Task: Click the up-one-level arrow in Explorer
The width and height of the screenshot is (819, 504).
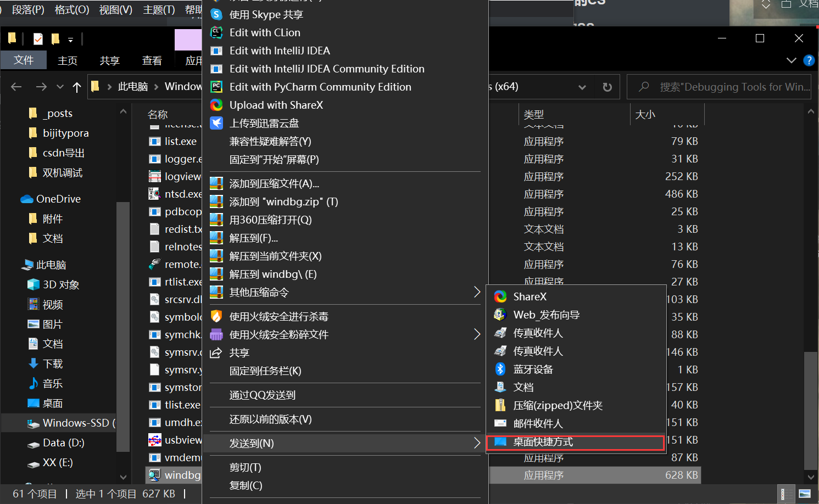Action: (77, 87)
